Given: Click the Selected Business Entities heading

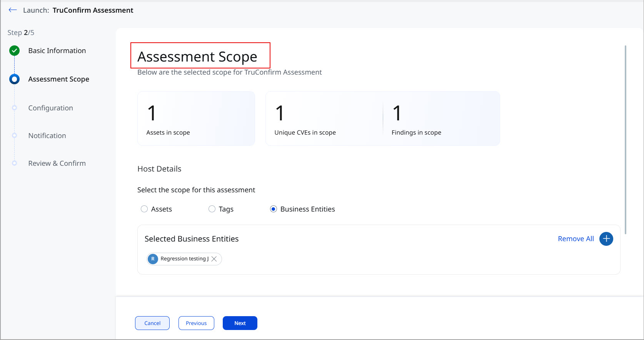Looking at the screenshot, I should [192, 239].
